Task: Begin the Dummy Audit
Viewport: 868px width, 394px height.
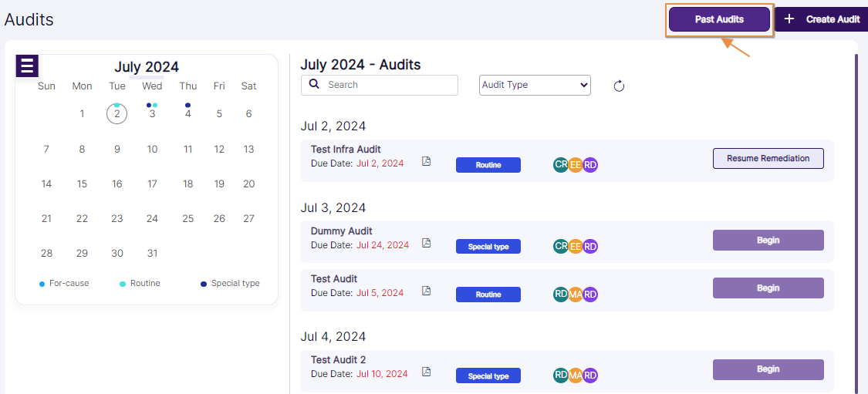Action: 768,240
